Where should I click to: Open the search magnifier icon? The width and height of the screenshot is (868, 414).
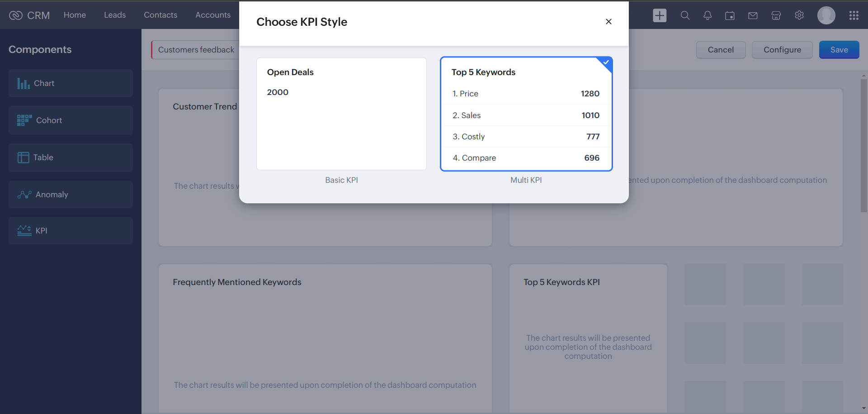(x=685, y=15)
